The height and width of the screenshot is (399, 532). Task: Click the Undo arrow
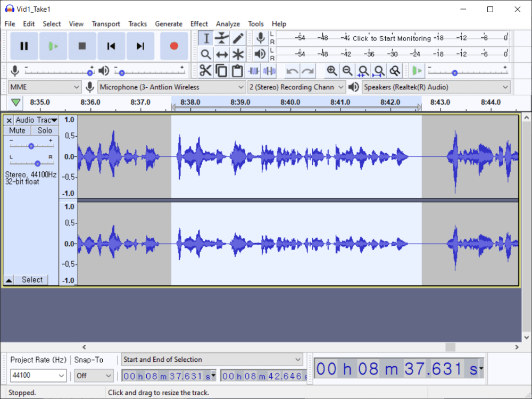click(292, 71)
